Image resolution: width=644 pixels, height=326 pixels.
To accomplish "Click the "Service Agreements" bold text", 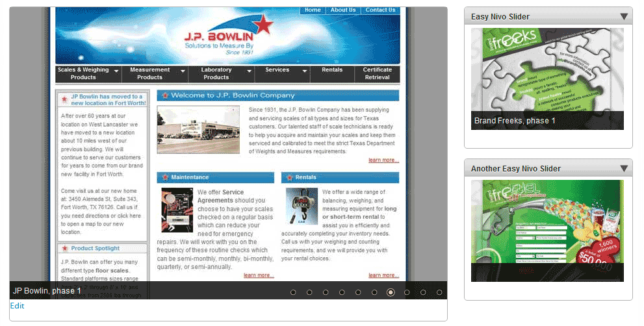I will (x=221, y=196).
